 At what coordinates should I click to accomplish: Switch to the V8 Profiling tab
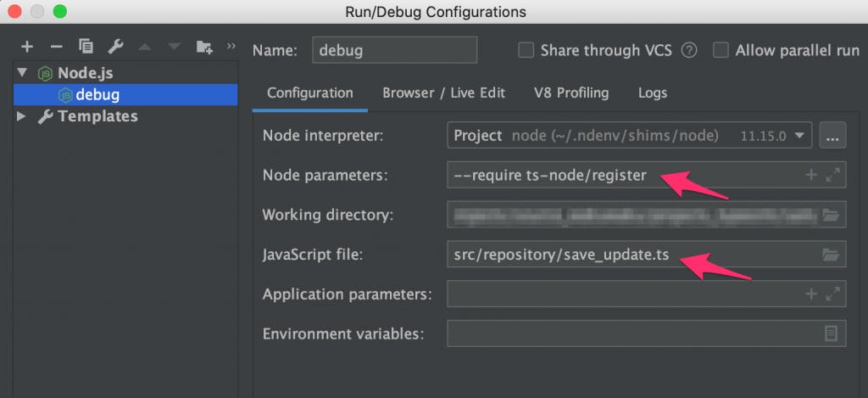click(570, 93)
